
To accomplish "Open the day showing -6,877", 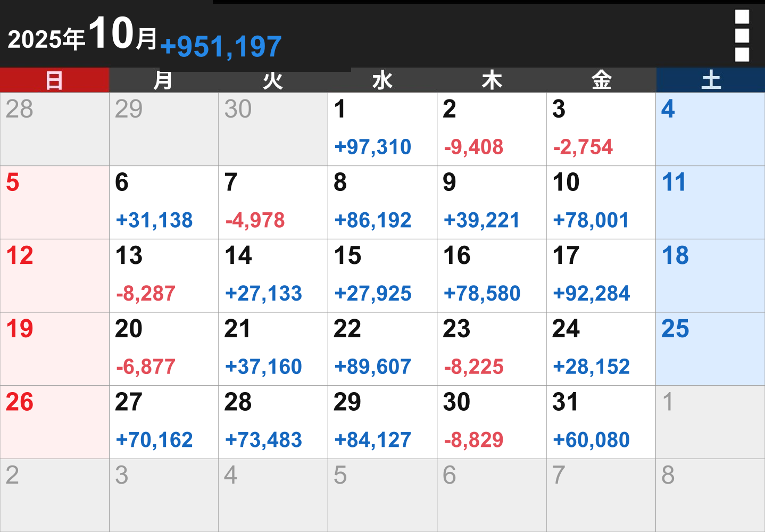I will pos(164,349).
